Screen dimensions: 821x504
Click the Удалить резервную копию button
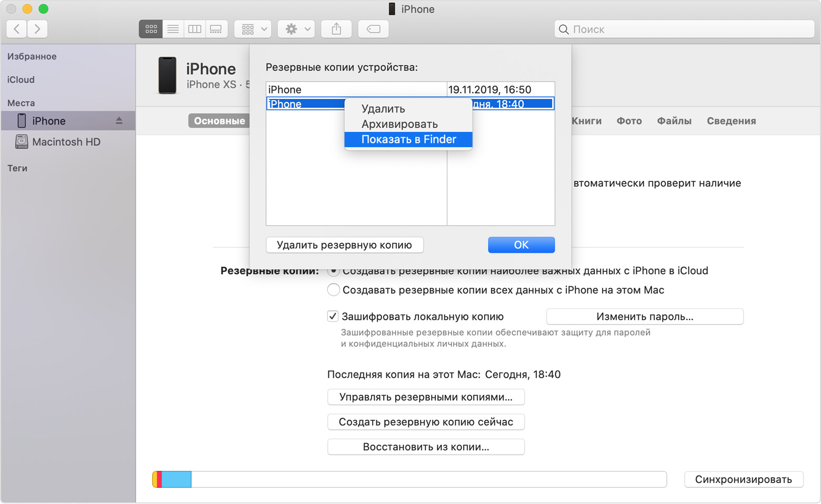pos(345,245)
